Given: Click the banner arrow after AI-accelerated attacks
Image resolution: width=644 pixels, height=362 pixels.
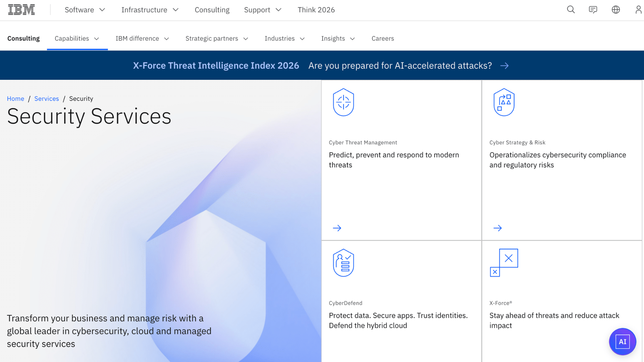Looking at the screenshot, I should click(x=504, y=66).
